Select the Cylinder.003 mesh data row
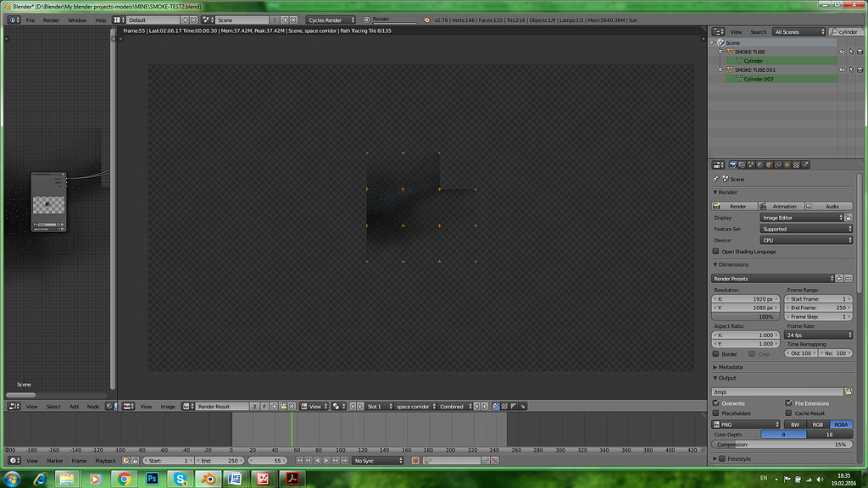Viewport: 868px width, 488px height. [x=781, y=79]
